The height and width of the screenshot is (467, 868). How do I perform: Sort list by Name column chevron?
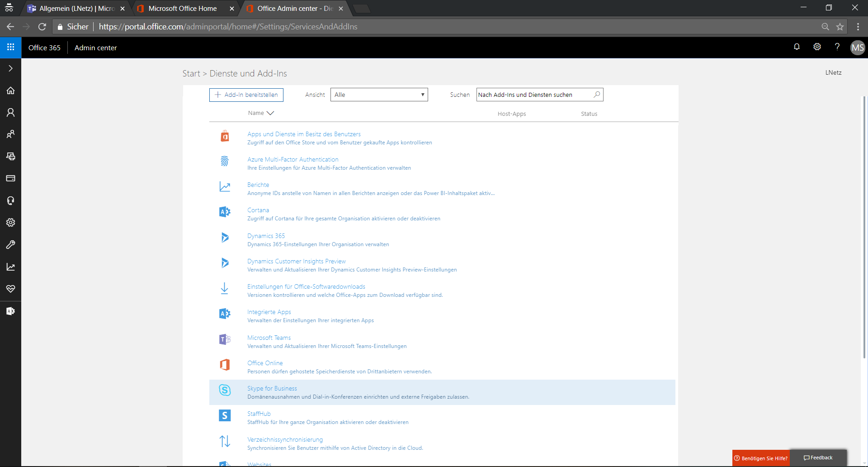(270, 113)
